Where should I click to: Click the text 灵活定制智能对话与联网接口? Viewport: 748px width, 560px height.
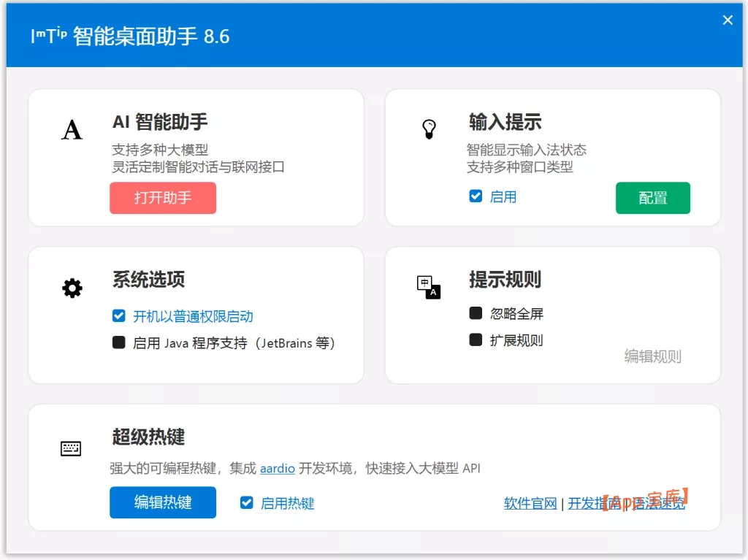[x=198, y=167]
